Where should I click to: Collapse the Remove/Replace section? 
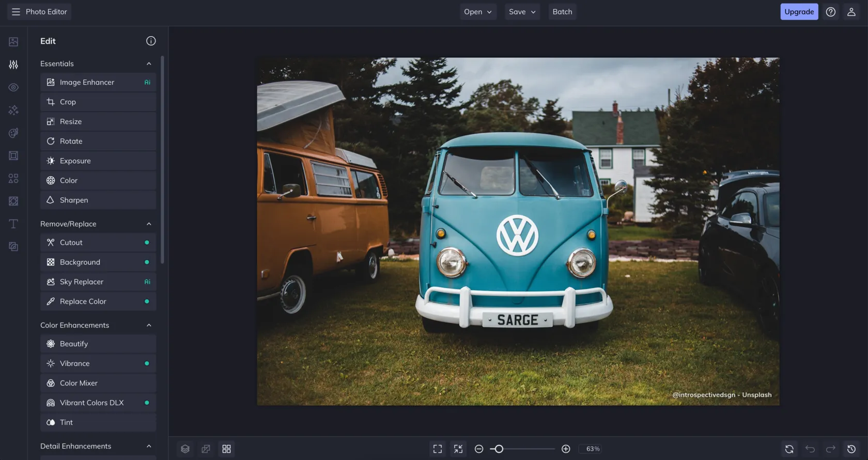click(x=149, y=224)
